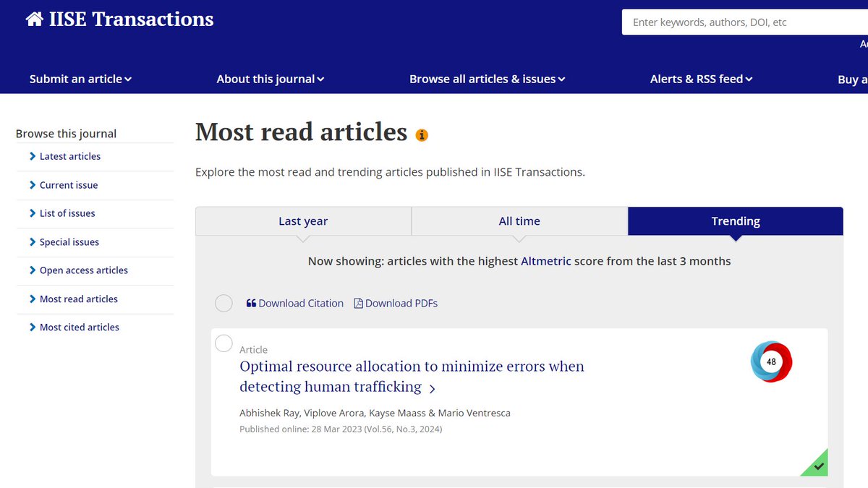The width and height of the screenshot is (868, 488).
Task: Go to Special issues in the sidebar
Action: (69, 242)
